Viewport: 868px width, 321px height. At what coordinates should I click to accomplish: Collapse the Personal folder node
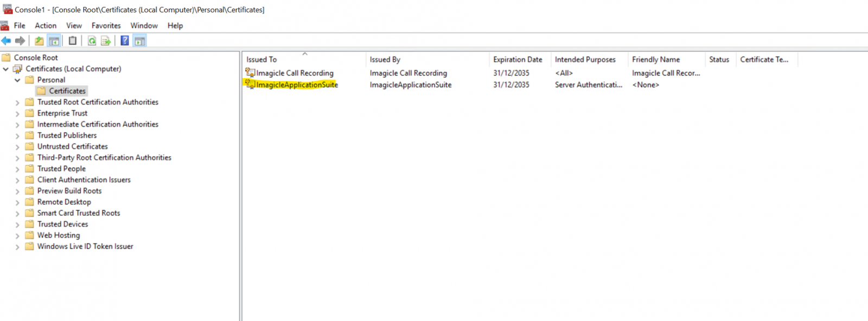17,80
